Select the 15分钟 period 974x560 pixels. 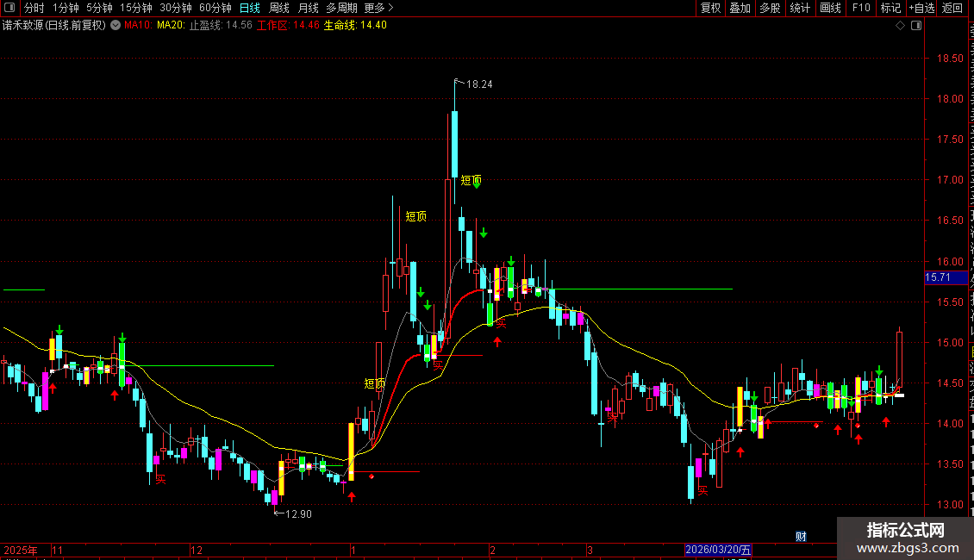pos(135,8)
